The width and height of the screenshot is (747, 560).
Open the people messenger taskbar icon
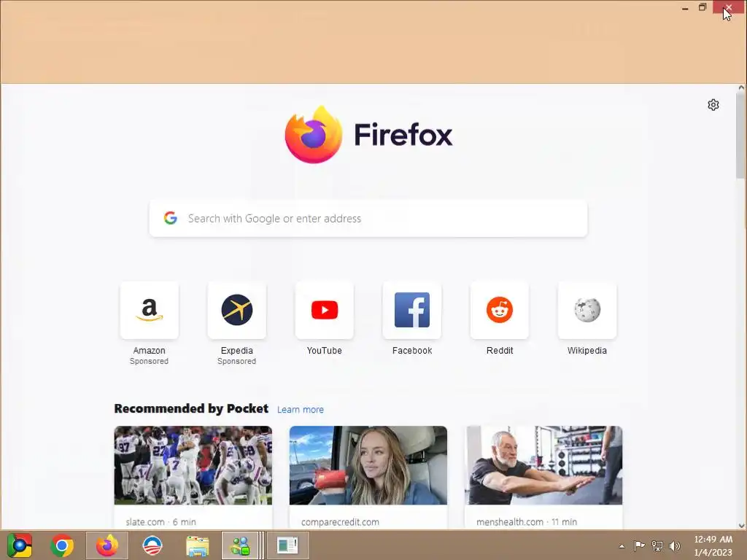tap(240, 545)
